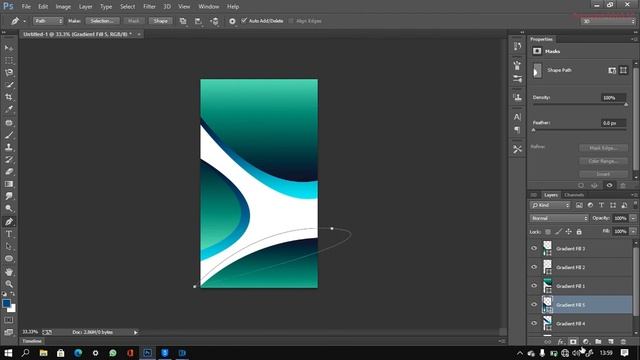Select the Move tool
Image resolution: width=640 pixels, height=360 pixels.
coord(9,48)
